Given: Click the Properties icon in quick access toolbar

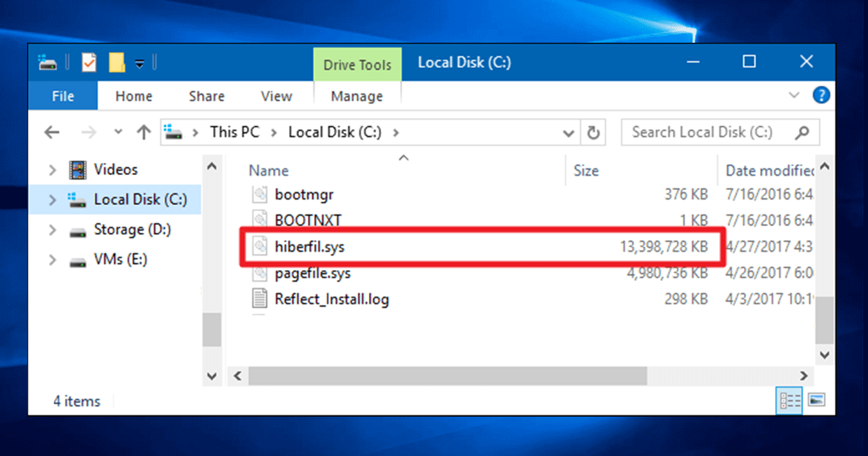Looking at the screenshot, I should tap(89, 63).
